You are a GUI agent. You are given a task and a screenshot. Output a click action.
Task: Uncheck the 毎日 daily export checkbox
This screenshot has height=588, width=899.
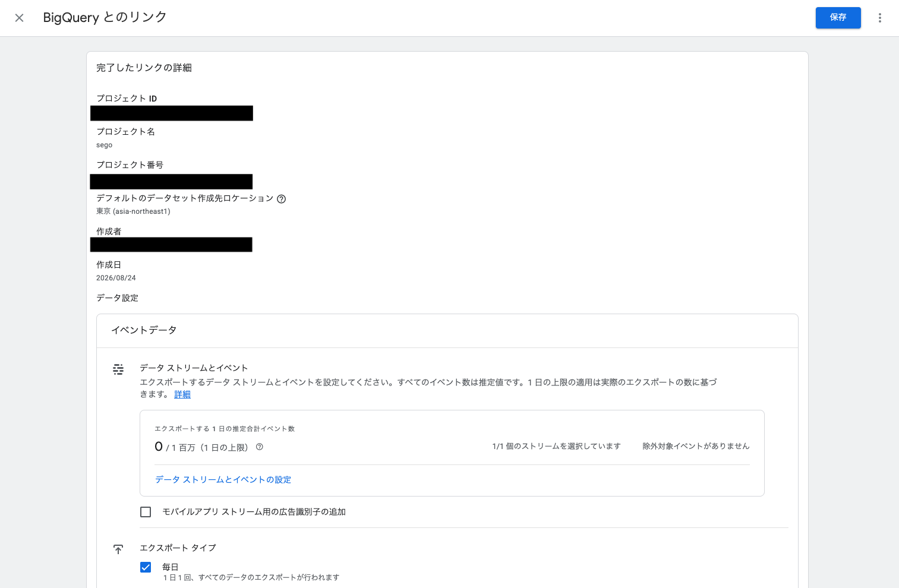pyautogui.click(x=146, y=567)
